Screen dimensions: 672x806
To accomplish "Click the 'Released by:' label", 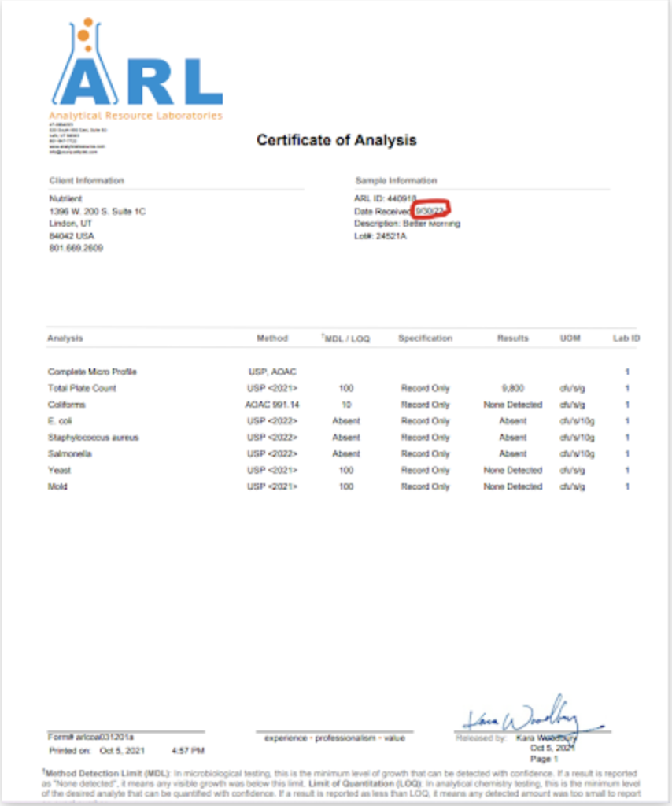I will coord(481,738).
